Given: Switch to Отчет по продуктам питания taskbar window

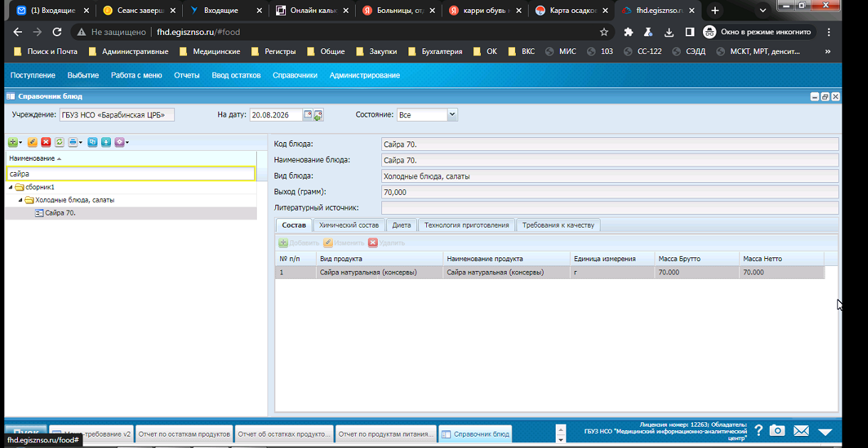Looking at the screenshot, I should click(x=385, y=434).
